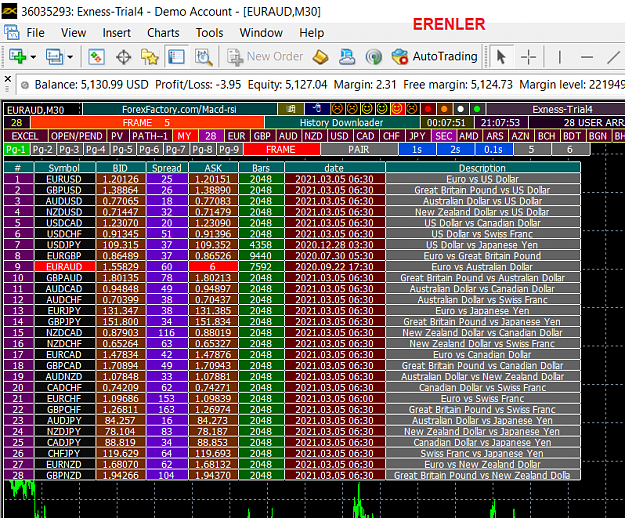Select the white dot color button

pos(461,109)
